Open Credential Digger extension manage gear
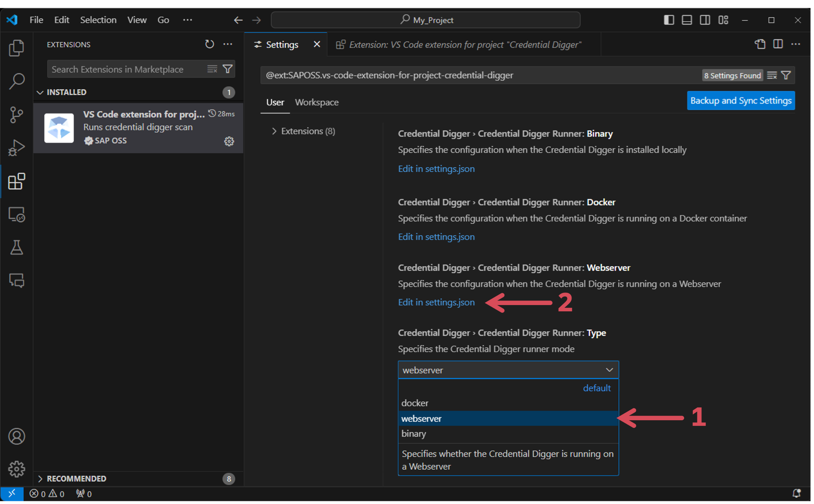 (x=229, y=141)
